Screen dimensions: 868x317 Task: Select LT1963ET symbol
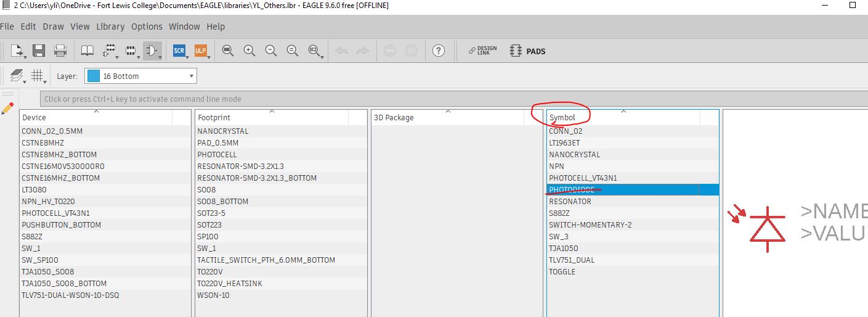(633, 143)
